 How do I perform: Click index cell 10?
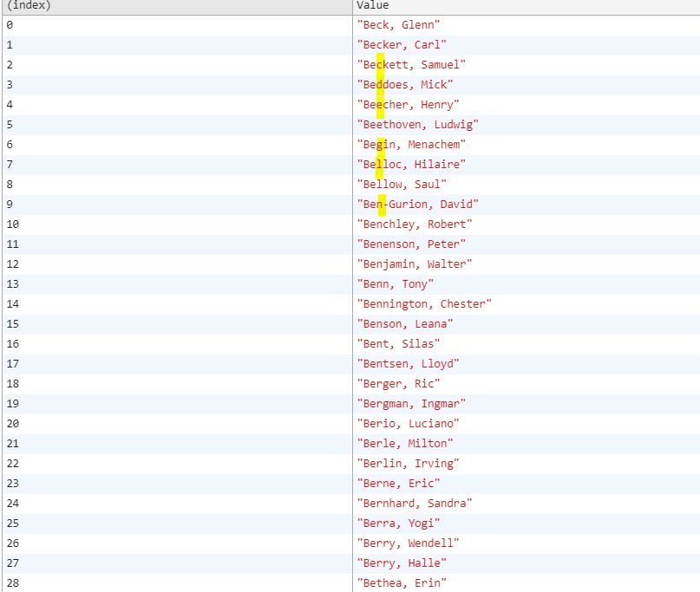pyautogui.click(x=177, y=224)
